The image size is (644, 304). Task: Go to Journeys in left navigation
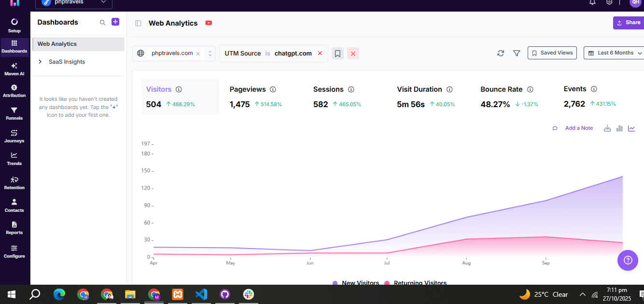14,136
